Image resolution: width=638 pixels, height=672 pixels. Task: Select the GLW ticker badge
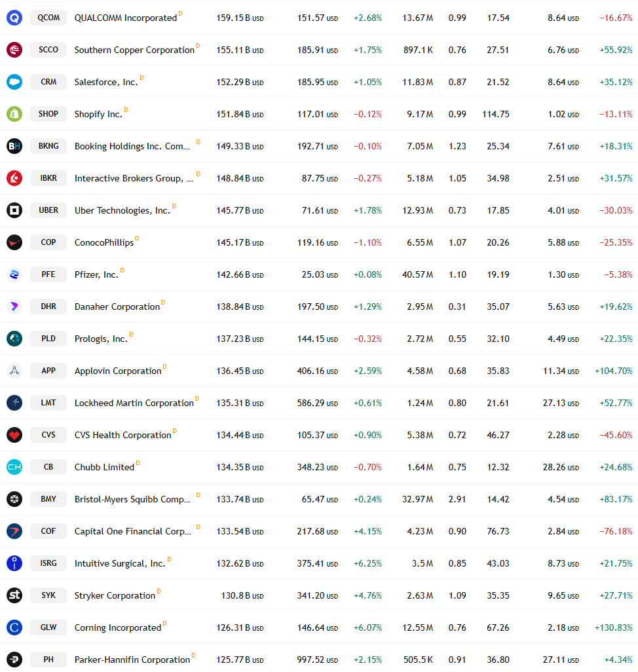[48, 627]
